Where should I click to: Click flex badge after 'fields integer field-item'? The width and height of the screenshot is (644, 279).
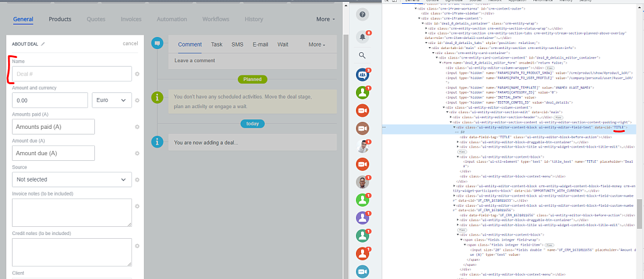pos(549,244)
